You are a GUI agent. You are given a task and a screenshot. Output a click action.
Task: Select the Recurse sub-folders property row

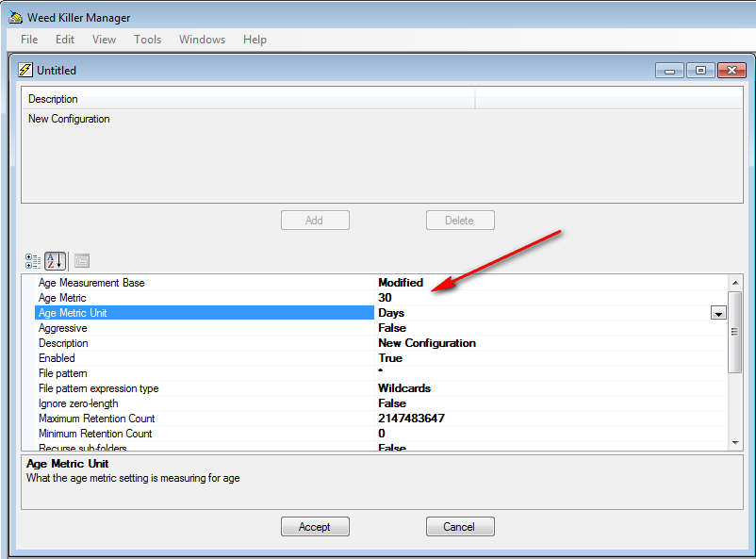pos(205,447)
